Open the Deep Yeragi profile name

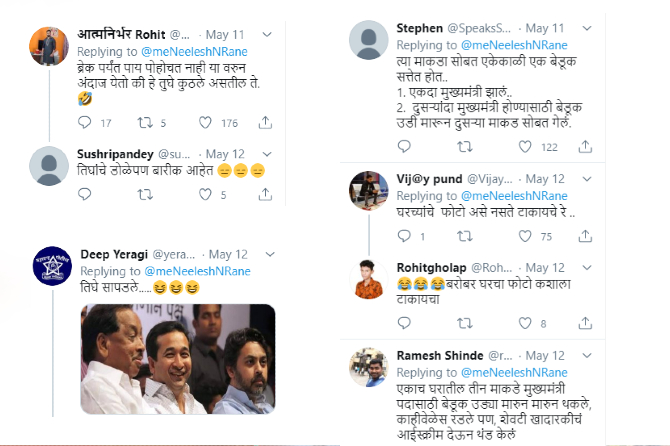coord(114,255)
